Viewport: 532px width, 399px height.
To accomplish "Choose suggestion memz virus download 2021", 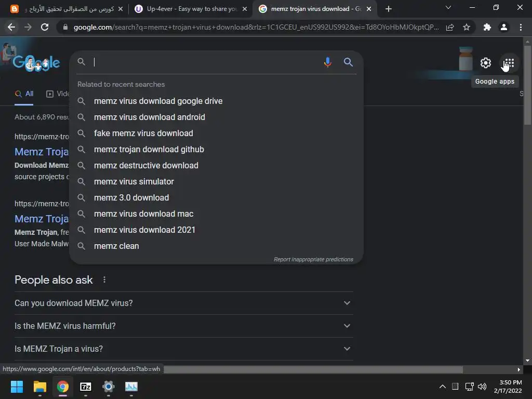I will click(217, 230).
